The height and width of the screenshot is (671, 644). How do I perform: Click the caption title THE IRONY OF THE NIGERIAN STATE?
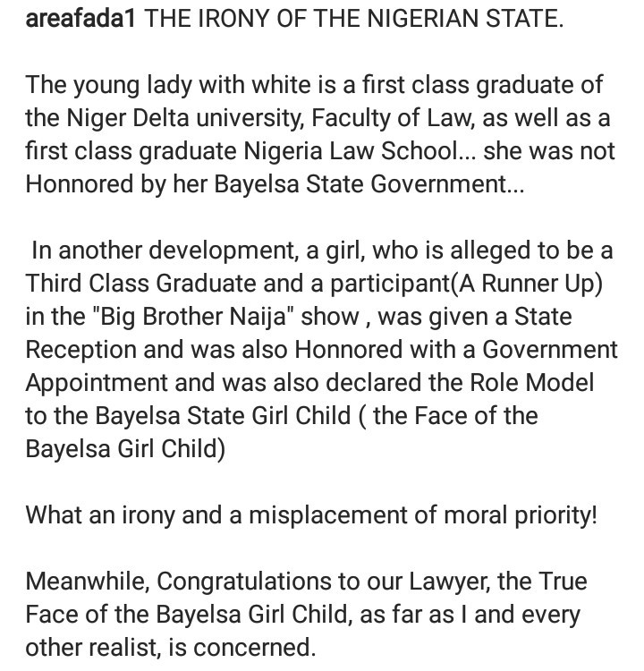click(354, 19)
